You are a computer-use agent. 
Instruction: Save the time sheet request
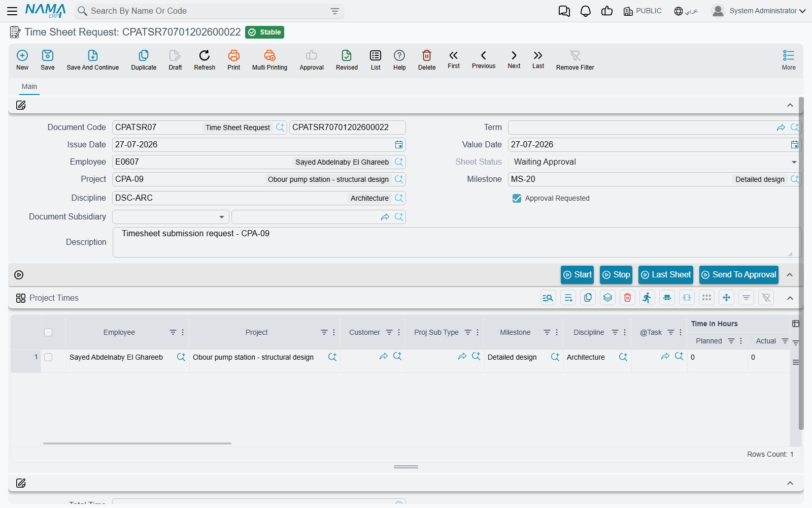(x=48, y=60)
